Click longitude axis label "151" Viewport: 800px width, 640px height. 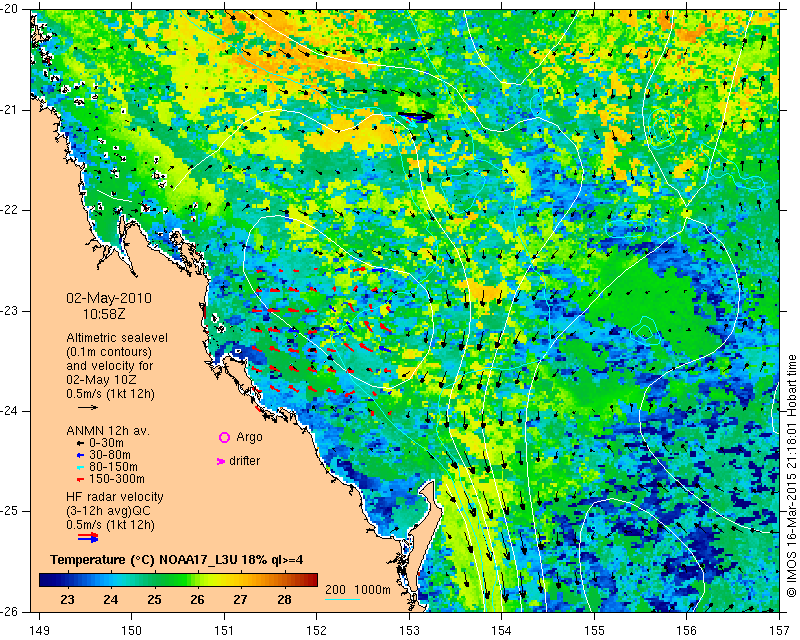(224, 631)
